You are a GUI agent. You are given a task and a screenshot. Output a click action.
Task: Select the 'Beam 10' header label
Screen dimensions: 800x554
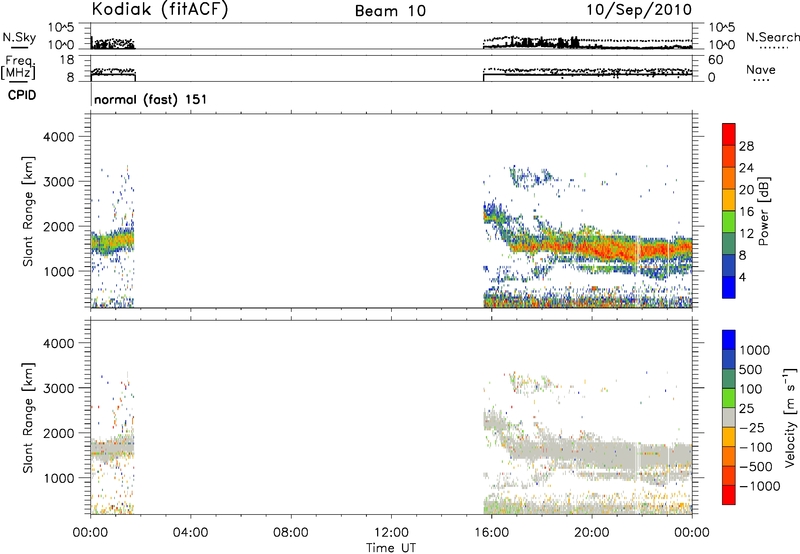[390, 11]
